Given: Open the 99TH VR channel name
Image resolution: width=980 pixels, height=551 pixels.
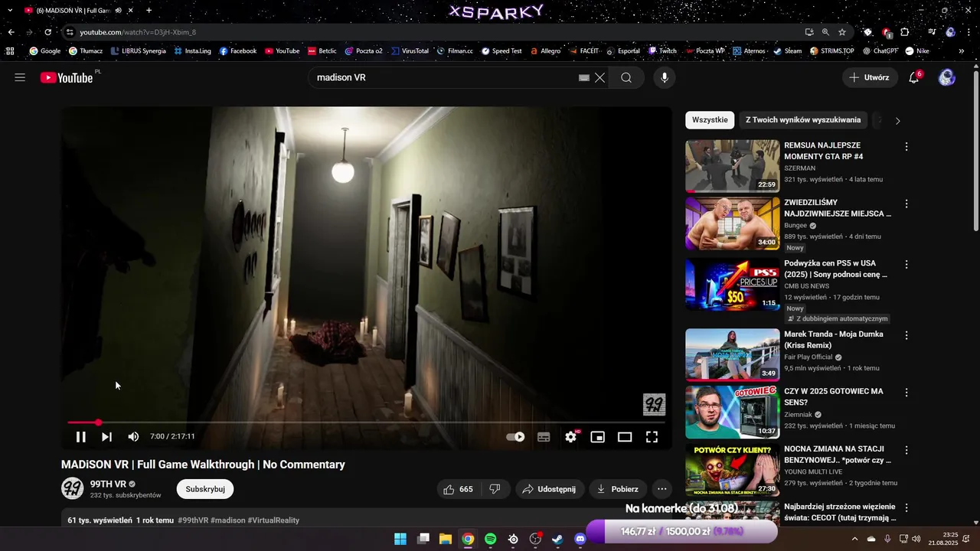Looking at the screenshot, I should [x=108, y=484].
